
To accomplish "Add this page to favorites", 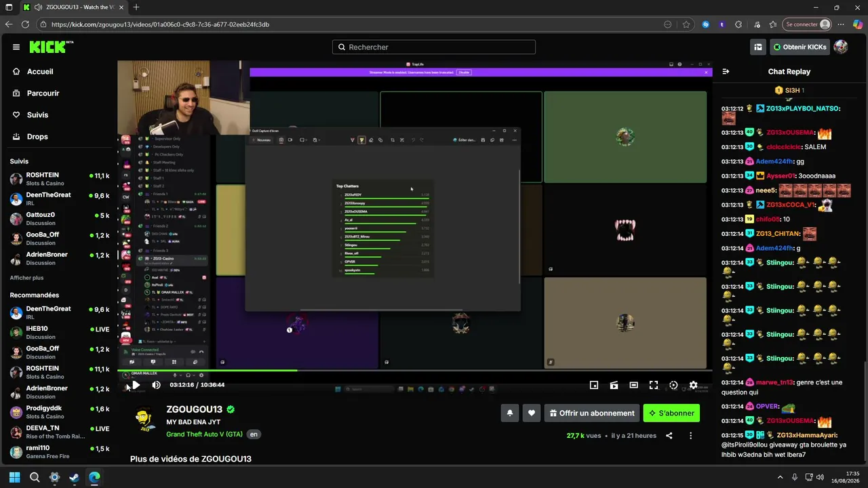I will click(x=686, y=24).
